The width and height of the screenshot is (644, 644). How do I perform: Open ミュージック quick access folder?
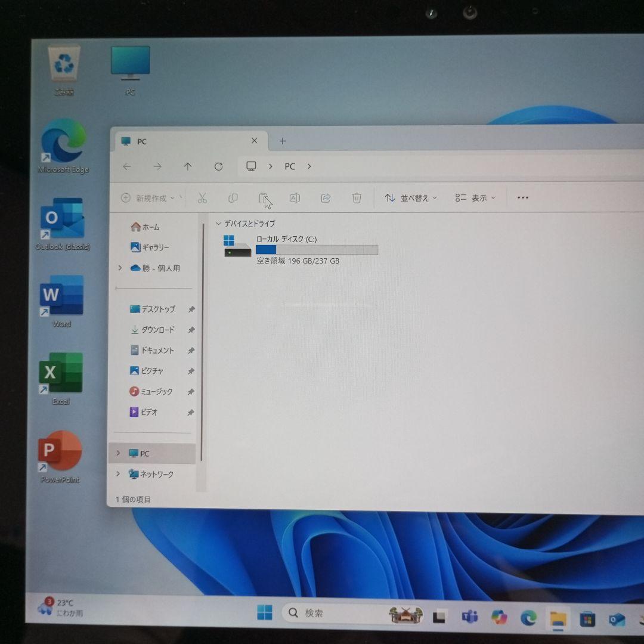151,391
